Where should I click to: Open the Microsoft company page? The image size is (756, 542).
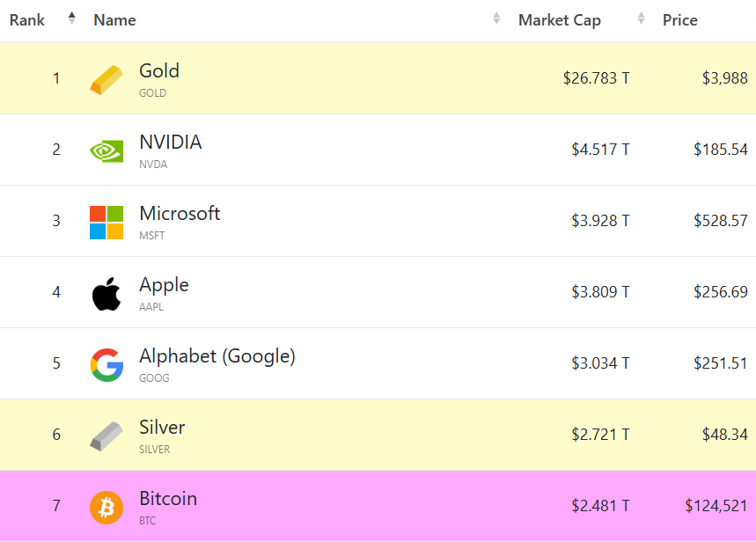click(x=180, y=214)
